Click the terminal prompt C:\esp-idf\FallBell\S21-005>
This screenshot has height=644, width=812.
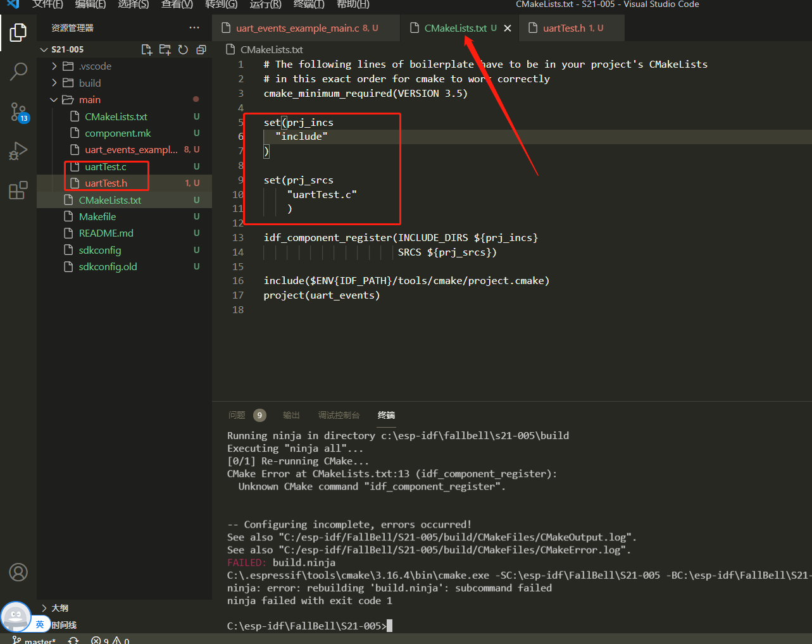[x=306, y=626]
